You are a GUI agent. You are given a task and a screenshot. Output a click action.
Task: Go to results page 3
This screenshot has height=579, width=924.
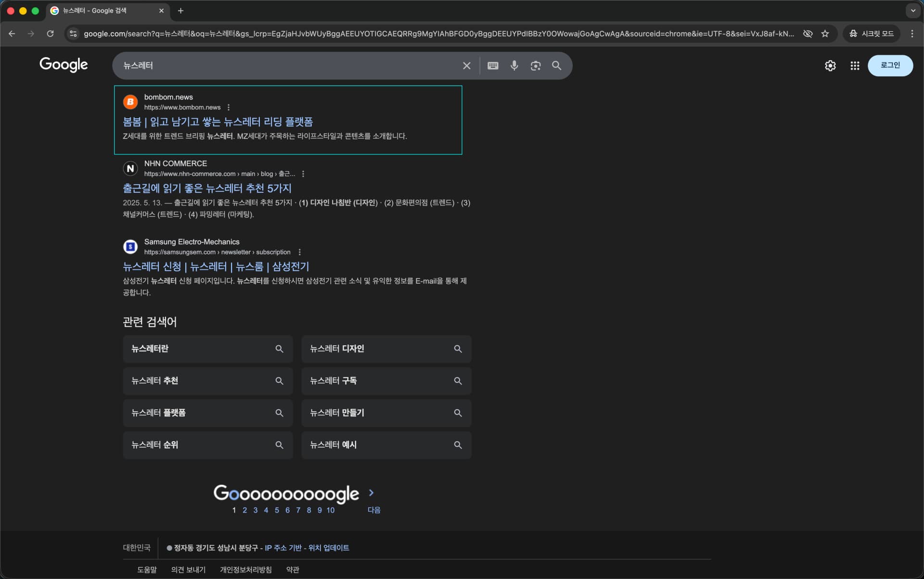[256, 510]
